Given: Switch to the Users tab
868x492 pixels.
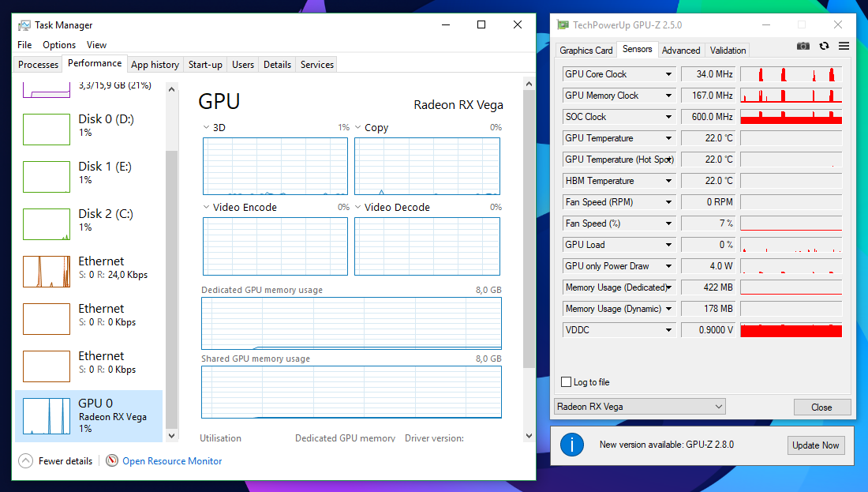Looking at the screenshot, I should (x=243, y=65).
